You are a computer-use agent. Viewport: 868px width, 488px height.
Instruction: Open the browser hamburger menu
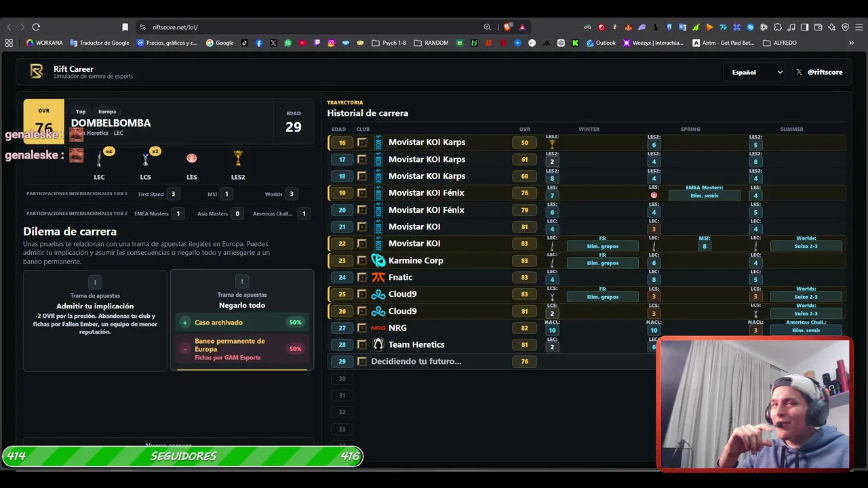pyautogui.click(x=859, y=27)
